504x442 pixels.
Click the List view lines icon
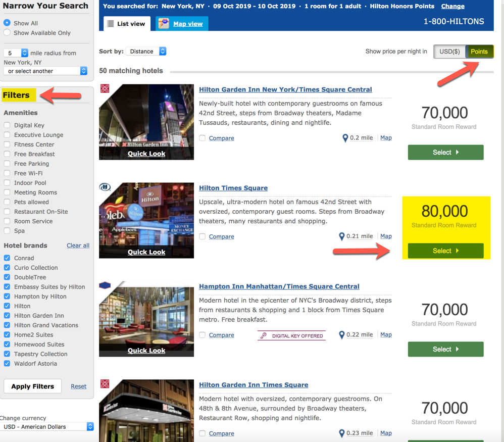click(110, 24)
